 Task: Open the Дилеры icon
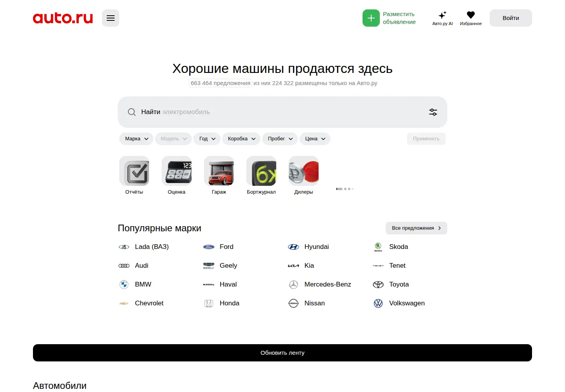click(x=304, y=171)
